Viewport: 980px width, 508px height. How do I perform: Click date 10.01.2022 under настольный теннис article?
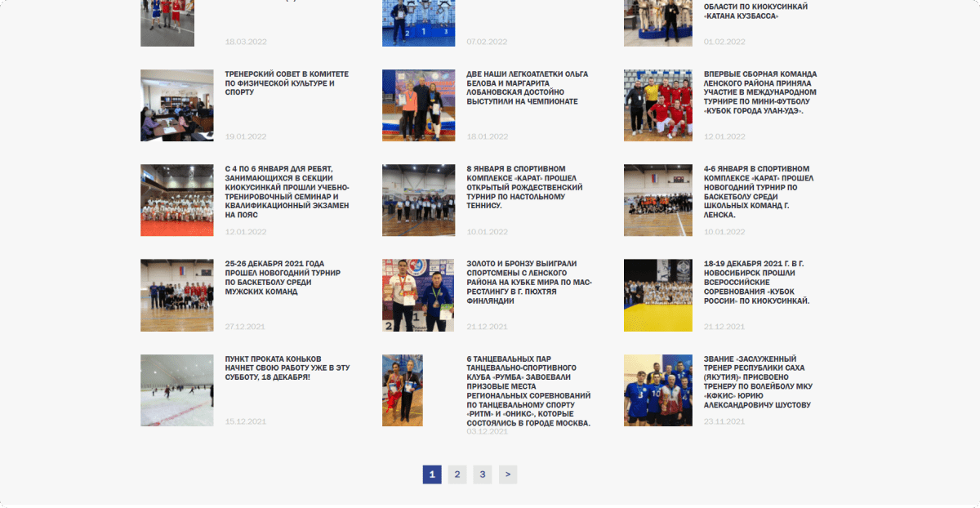(x=488, y=232)
